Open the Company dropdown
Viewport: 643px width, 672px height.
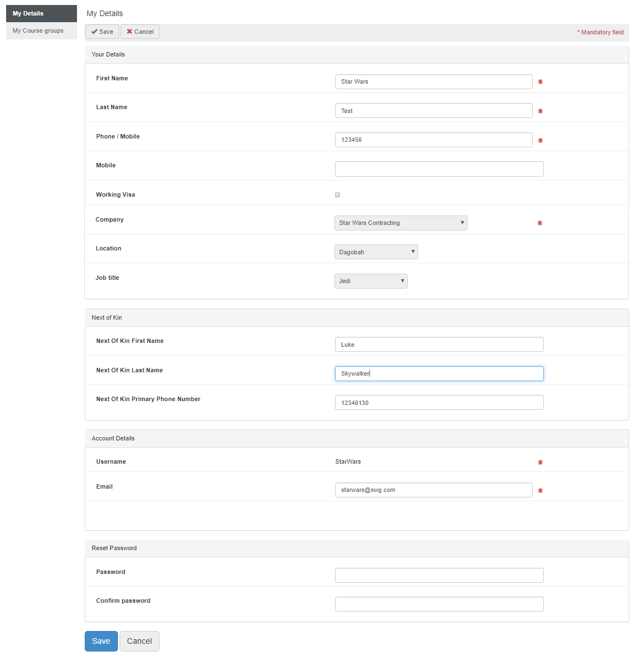tap(400, 223)
